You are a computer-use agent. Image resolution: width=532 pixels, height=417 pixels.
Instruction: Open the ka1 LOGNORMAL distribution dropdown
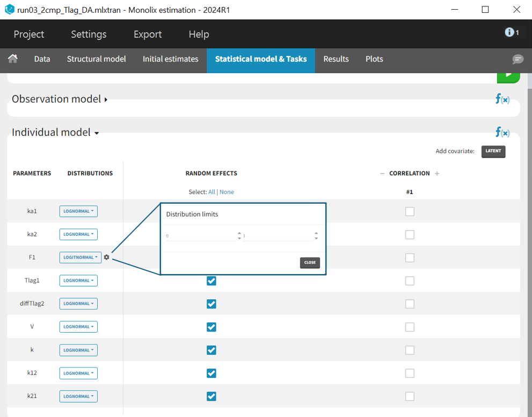point(78,211)
